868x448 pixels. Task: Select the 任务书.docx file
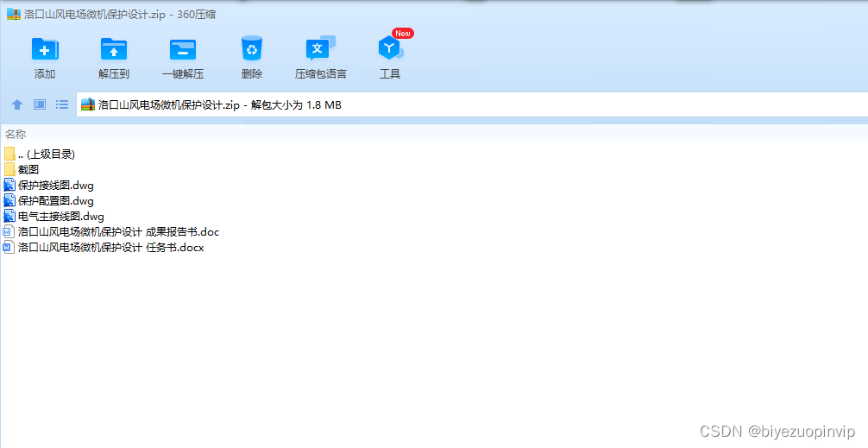[104, 247]
